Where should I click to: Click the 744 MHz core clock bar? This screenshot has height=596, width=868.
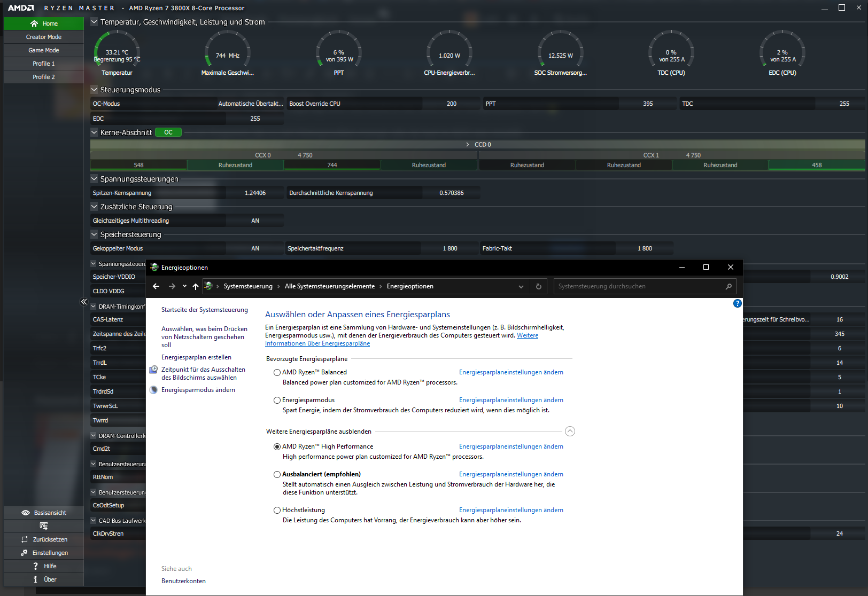(x=332, y=165)
